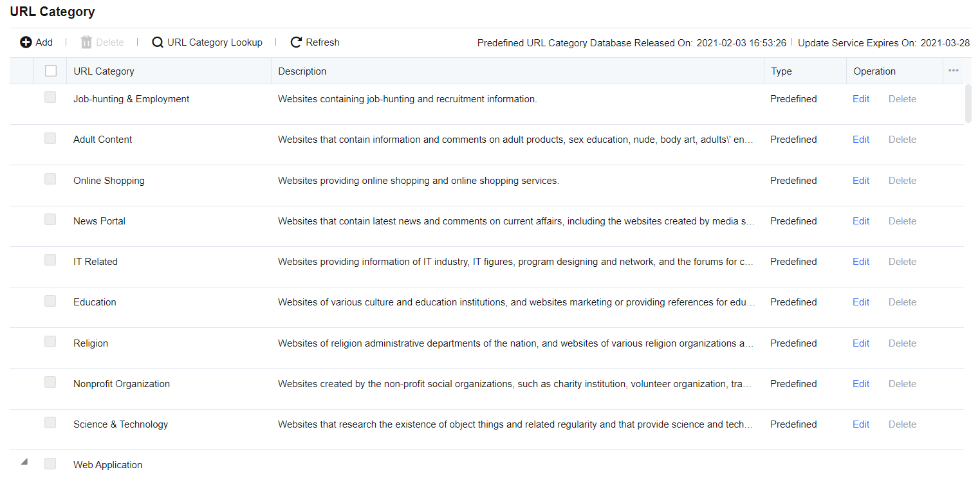980x481 pixels.
Task: Click the Type column header
Action: click(781, 71)
